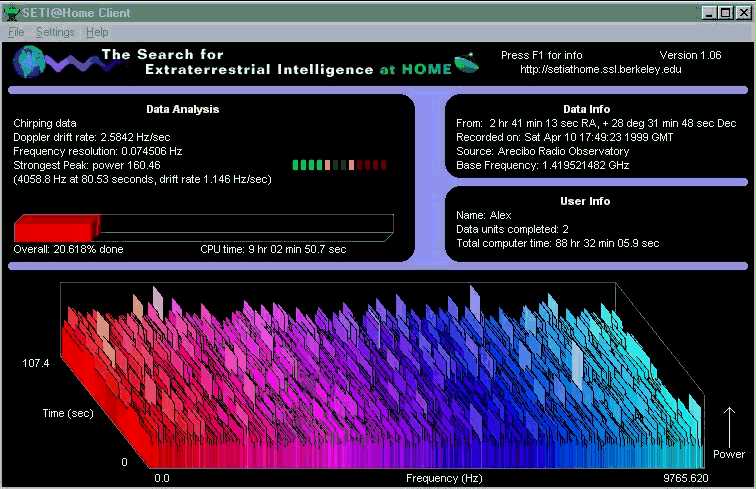
Task: Click the setiathome.ssl.berkeley.edu URL
Action: pyautogui.click(x=601, y=69)
